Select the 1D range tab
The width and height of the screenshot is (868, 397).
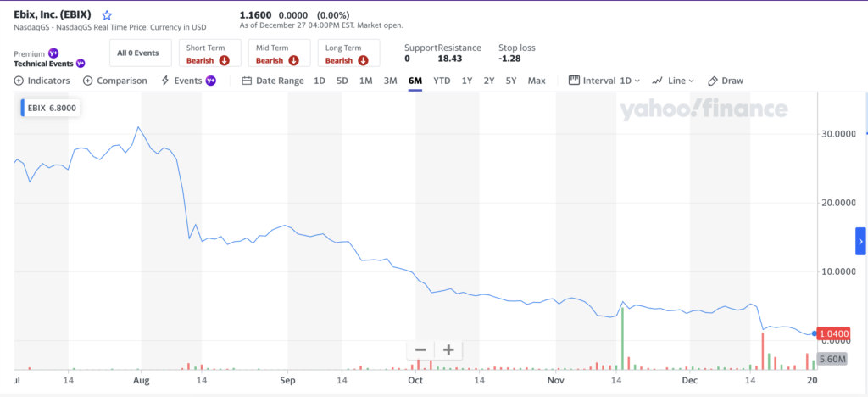point(320,81)
